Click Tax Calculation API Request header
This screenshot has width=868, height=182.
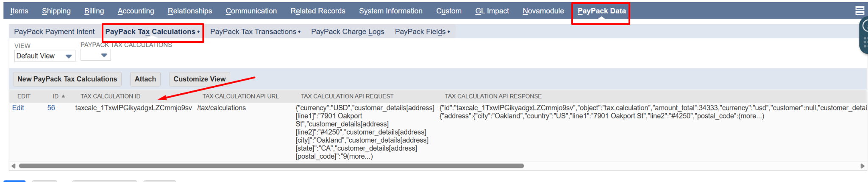[x=347, y=96]
